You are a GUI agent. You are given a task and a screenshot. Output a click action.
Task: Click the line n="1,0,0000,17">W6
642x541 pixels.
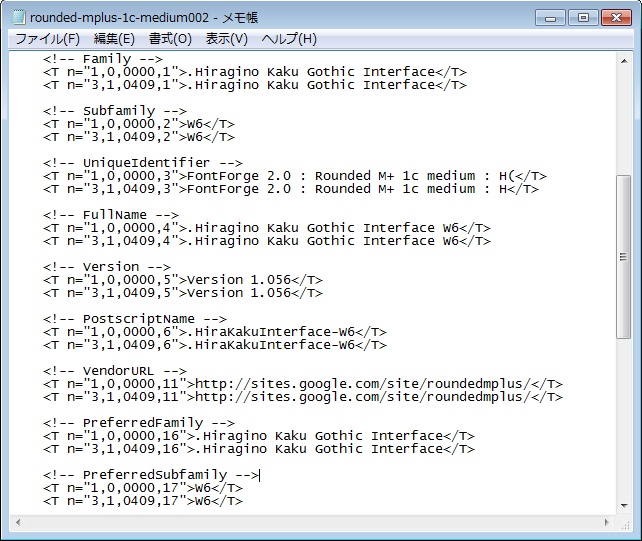click(143, 488)
